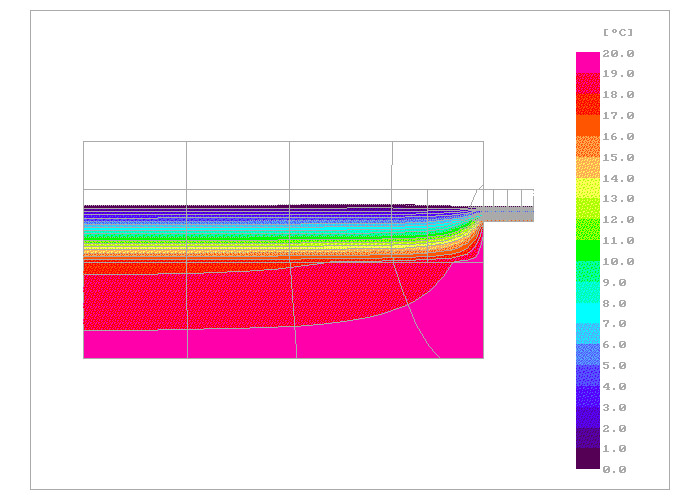Click the speckled blue legend band between 5.0 and 6.0
700x500 pixels.
point(588,355)
